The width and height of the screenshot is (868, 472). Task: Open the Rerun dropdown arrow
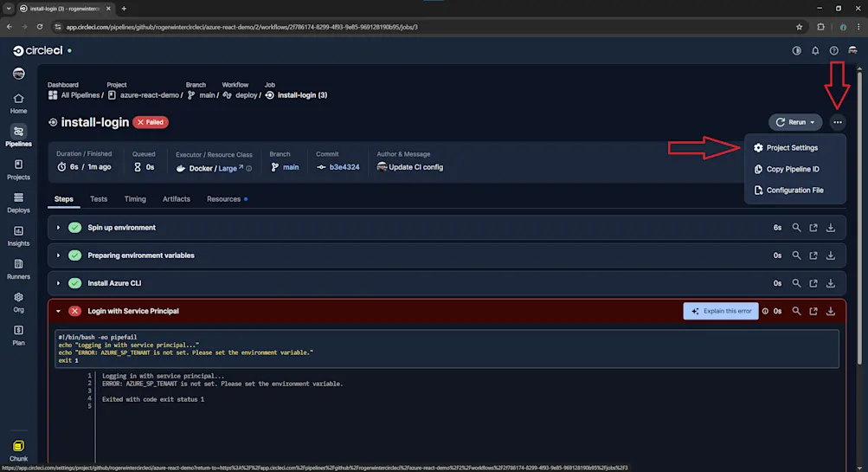tap(812, 122)
